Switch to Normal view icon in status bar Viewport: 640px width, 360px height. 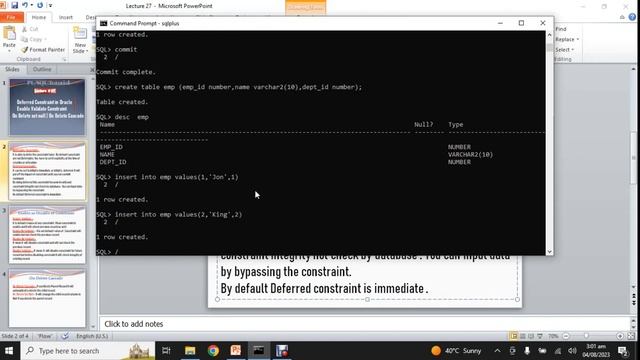tap(514, 336)
